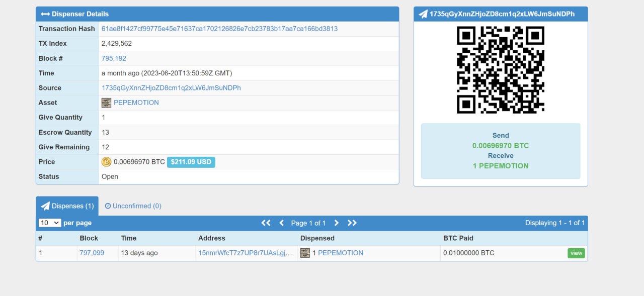Click the gold Bitcoin coin icon beside Price
Screen dimensions: 644x296
coord(106,162)
